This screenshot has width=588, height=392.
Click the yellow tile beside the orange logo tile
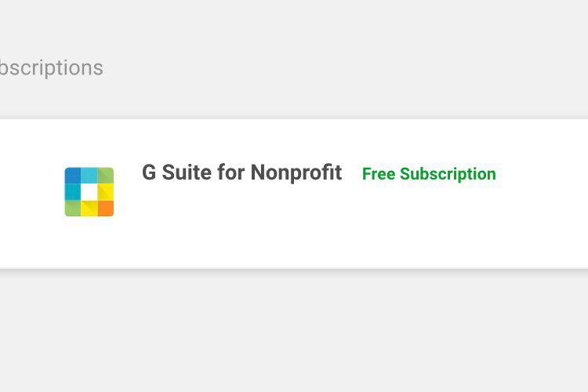pos(89,209)
